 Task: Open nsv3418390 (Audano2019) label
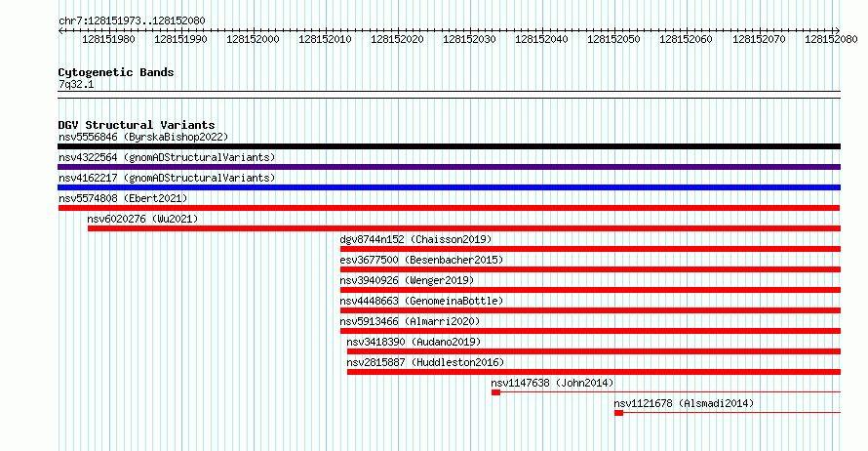click(414, 342)
